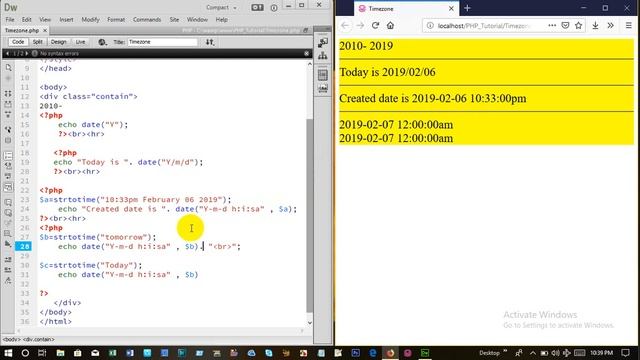Open a new tab in Firefox

(x=467, y=8)
